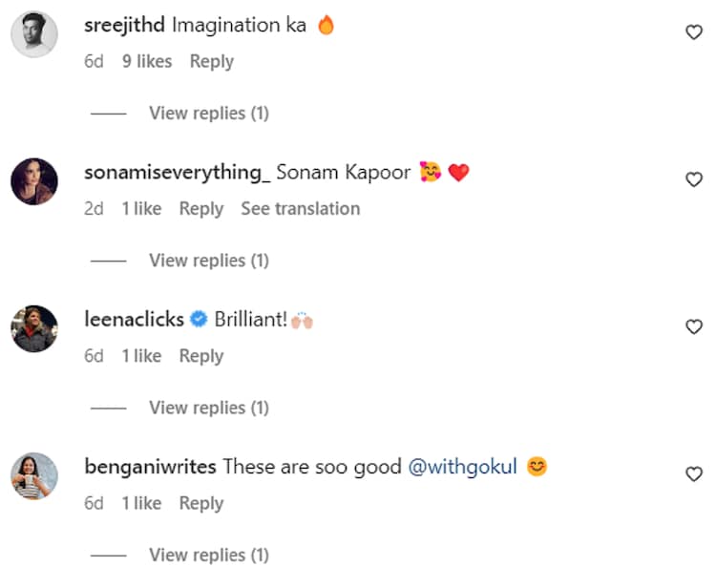Click benganiwrites' profile avatar
This screenshot has width=716, height=588.
[34, 474]
